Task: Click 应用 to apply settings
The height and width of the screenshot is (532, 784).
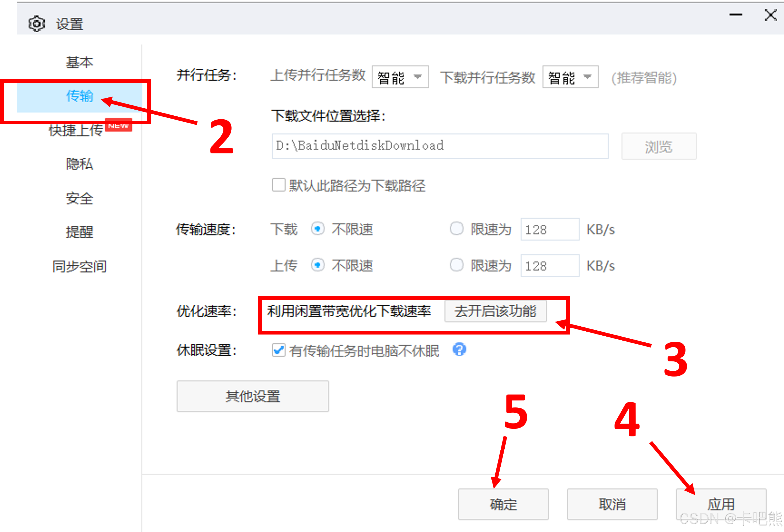Action: click(721, 504)
